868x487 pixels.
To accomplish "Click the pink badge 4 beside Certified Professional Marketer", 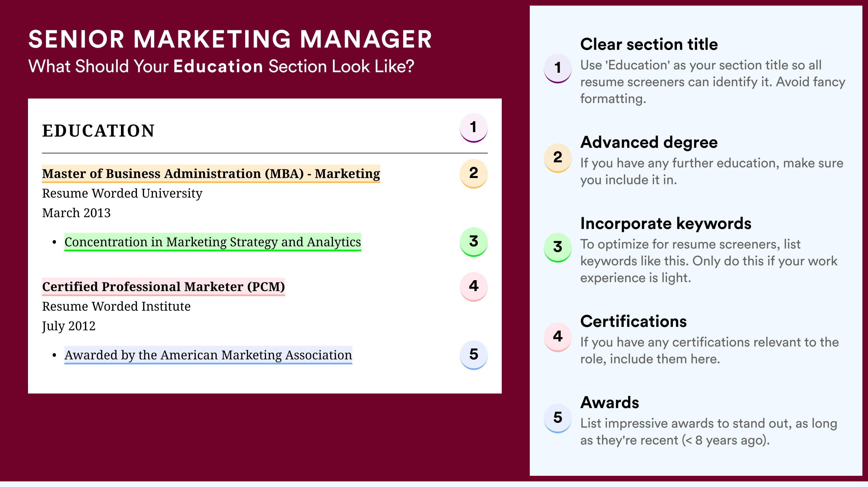I will pyautogui.click(x=473, y=287).
